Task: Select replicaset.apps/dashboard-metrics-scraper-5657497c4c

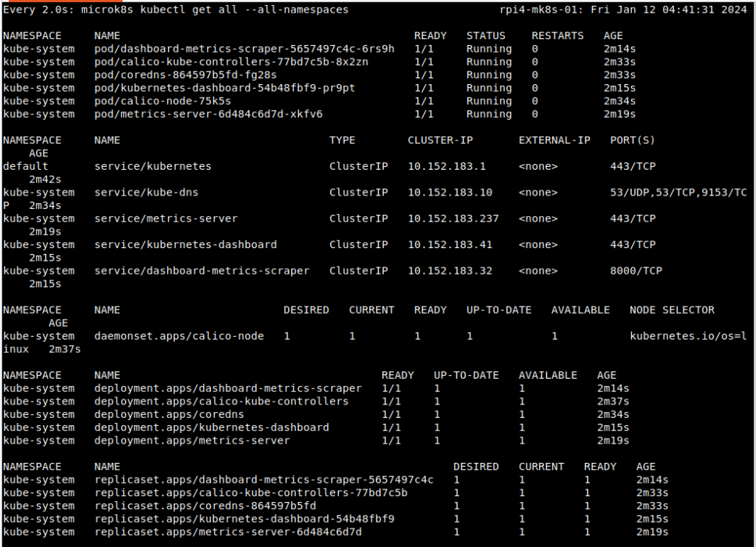Action: pos(264,480)
